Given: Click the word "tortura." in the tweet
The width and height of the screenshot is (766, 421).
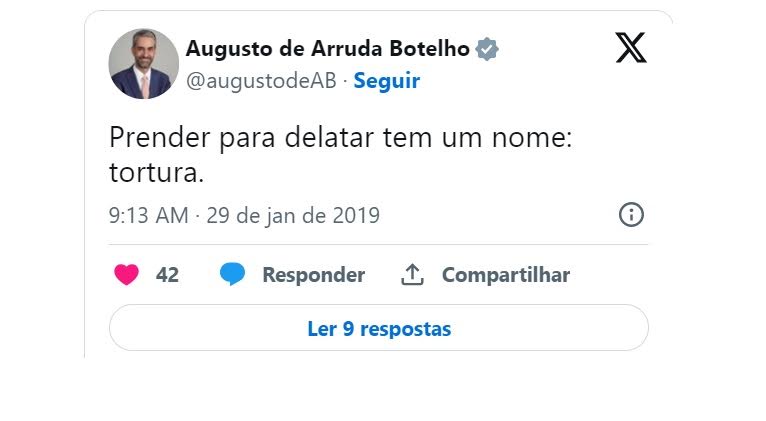Looking at the screenshot, I should 156,173.
